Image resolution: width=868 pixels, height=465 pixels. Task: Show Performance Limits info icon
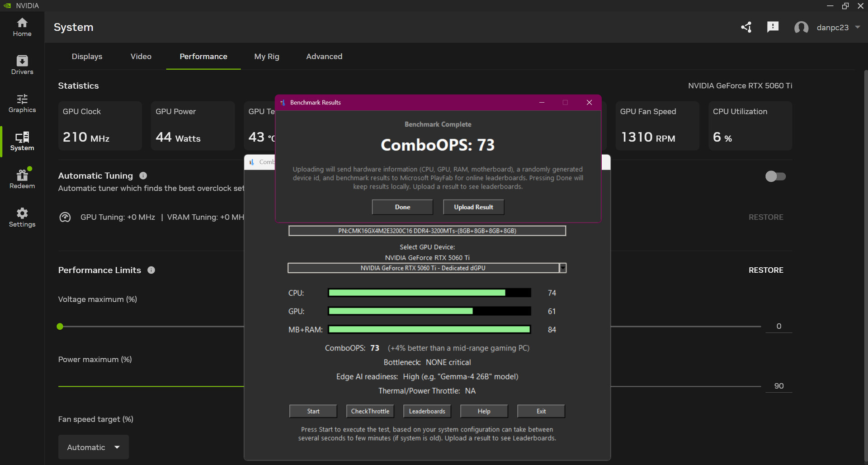tap(151, 270)
